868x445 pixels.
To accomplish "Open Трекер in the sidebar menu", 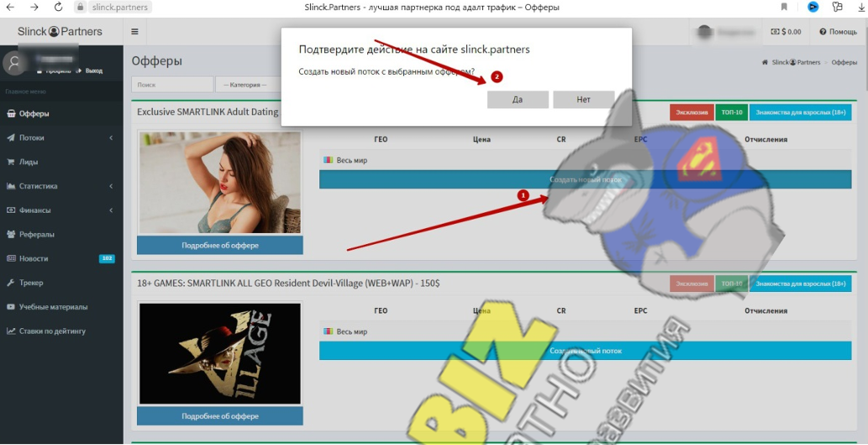I will point(31,283).
